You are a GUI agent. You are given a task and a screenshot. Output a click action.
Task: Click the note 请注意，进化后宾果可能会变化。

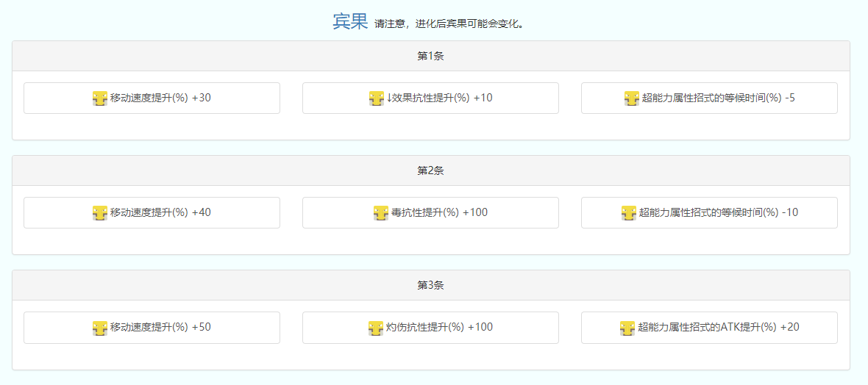coord(449,24)
